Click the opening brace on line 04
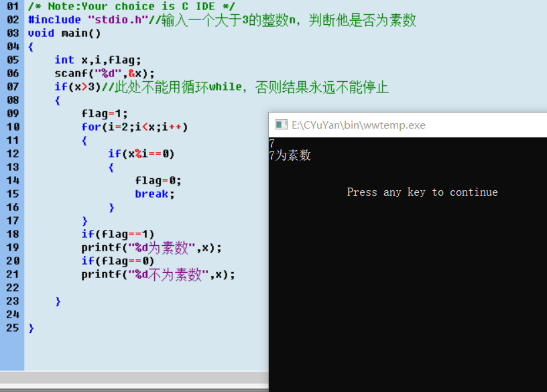 (31, 47)
